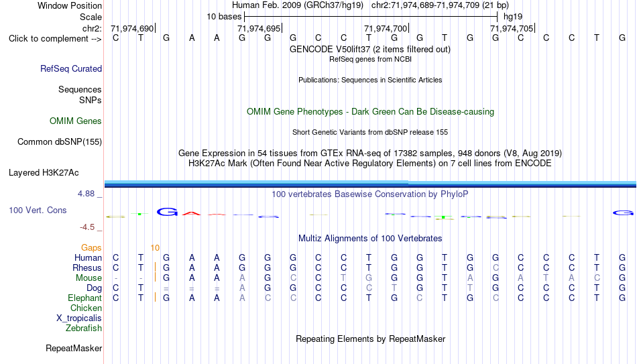637x364 pixels.
Task: Click the hg19 label beside the scale bar
Action: tap(513, 17)
